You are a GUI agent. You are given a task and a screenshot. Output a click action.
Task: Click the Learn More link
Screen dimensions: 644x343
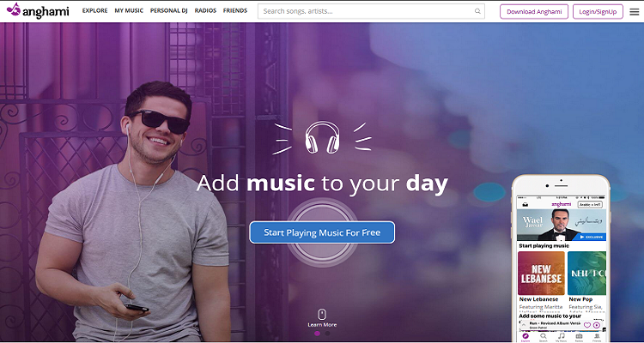click(322, 324)
